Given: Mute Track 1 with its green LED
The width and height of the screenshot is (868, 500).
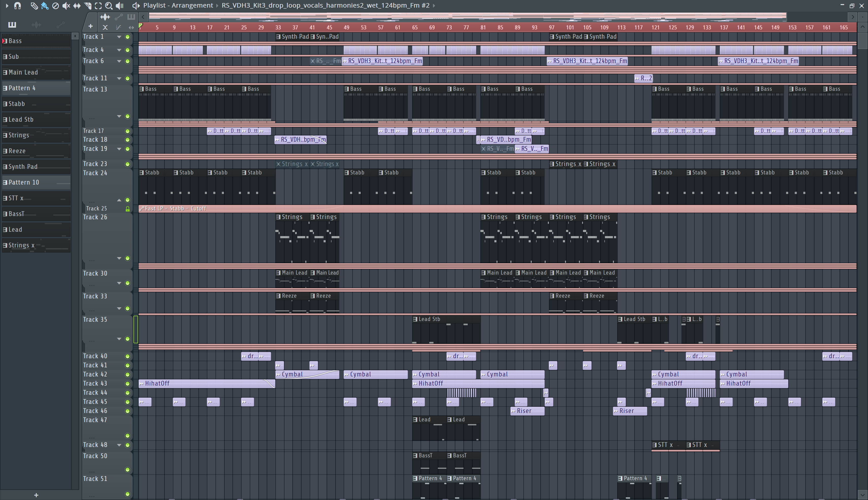Looking at the screenshot, I should [x=128, y=37].
